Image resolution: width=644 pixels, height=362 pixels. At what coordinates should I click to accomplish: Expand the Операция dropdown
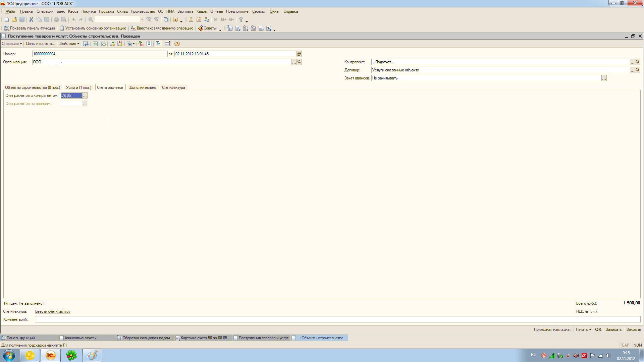12,44
